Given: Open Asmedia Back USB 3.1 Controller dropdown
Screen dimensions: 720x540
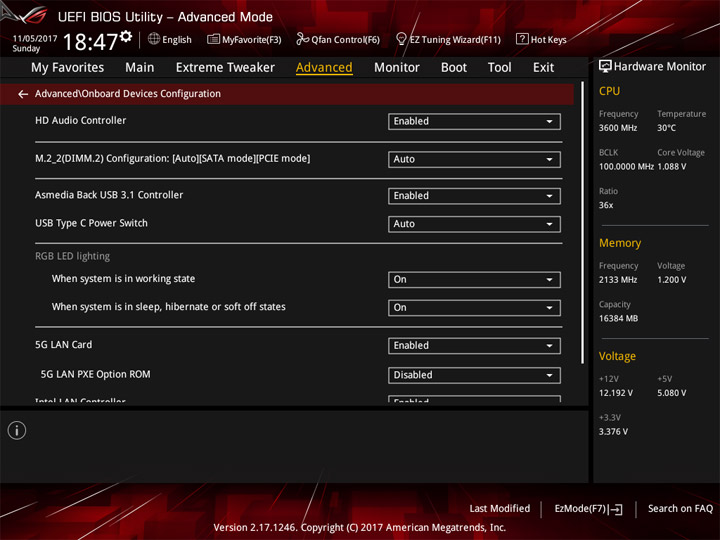Looking at the screenshot, I should 474,196.
